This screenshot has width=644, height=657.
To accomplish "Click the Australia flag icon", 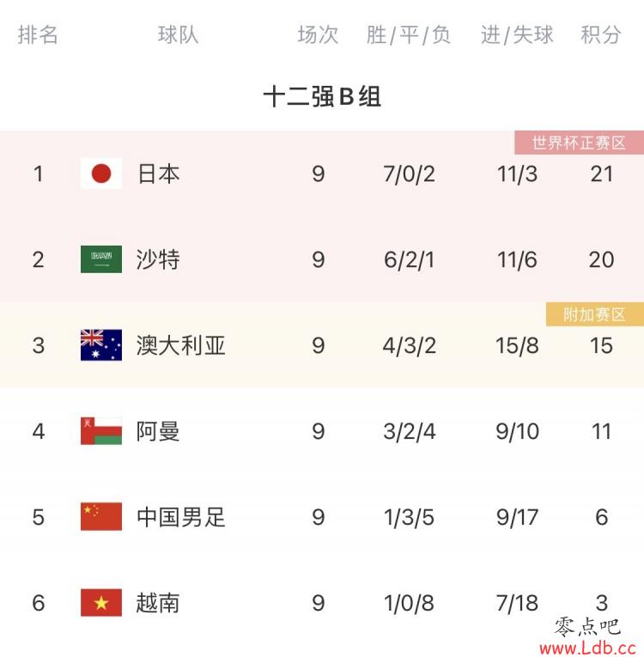I will (x=101, y=345).
